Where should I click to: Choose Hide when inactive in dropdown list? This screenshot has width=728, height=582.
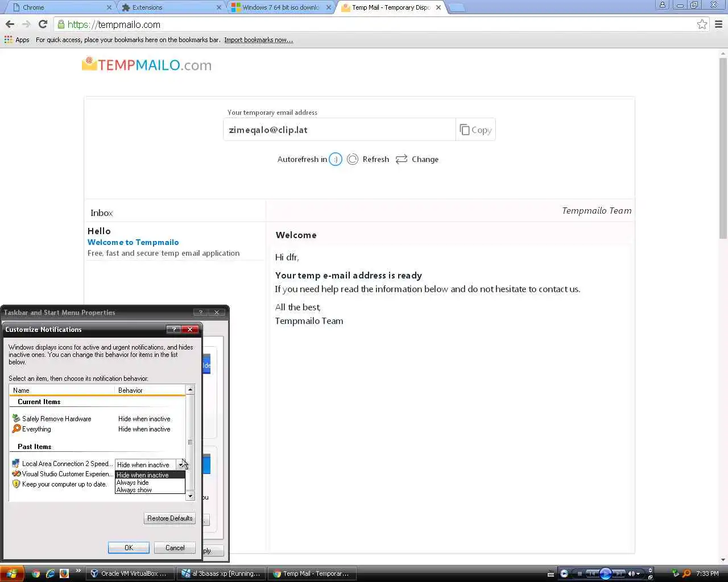[150, 475]
